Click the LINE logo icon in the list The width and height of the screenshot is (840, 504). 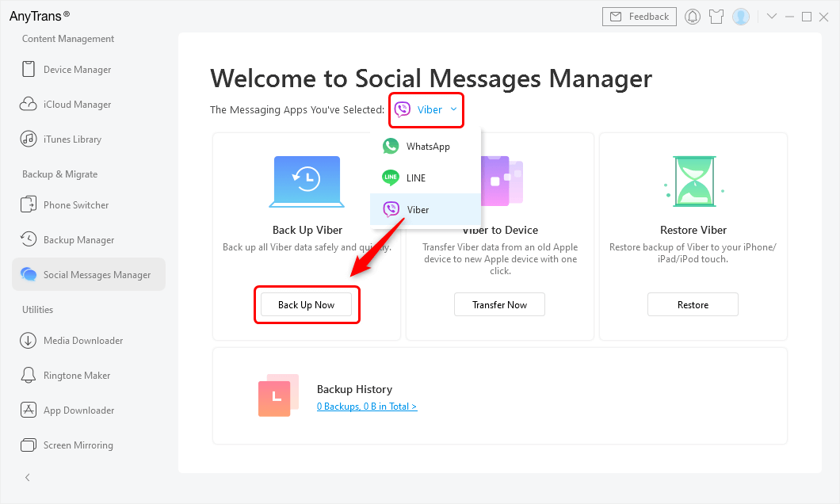click(391, 178)
